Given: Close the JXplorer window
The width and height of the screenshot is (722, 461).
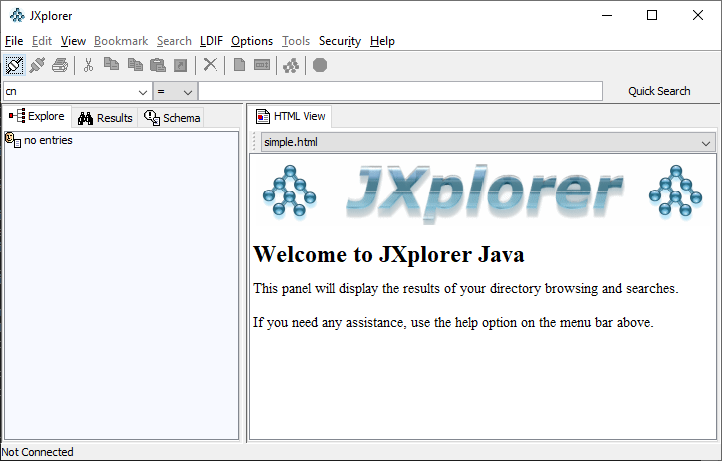Looking at the screenshot, I should click(698, 15).
